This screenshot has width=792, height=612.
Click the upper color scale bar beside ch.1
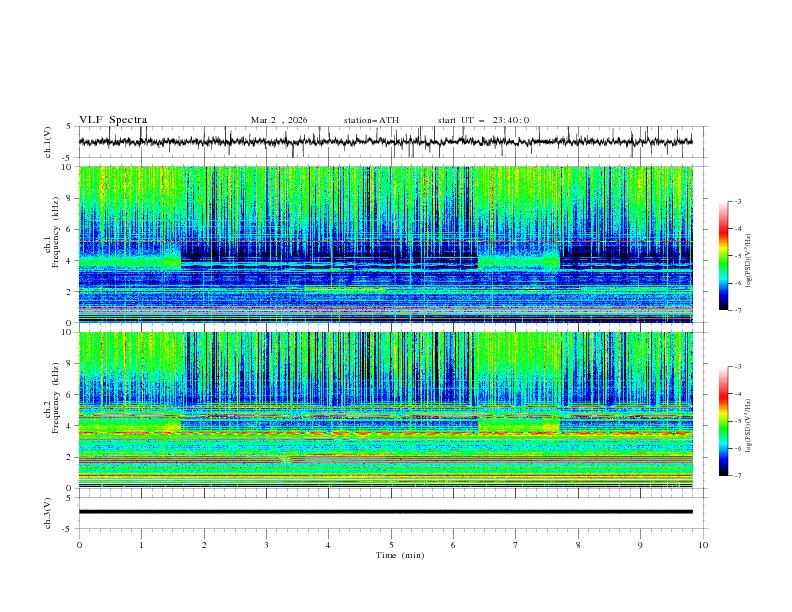[x=724, y=256]
